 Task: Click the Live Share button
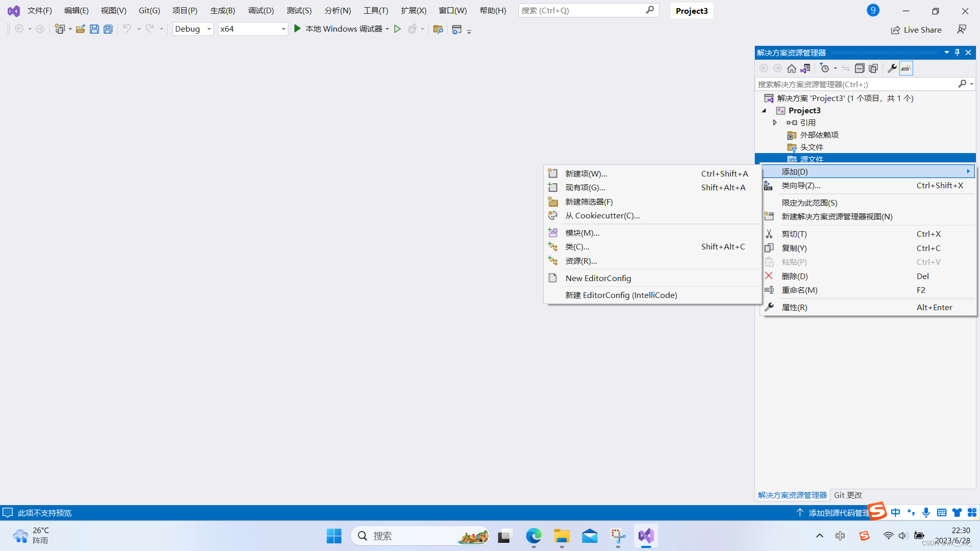tap(916, 30)
